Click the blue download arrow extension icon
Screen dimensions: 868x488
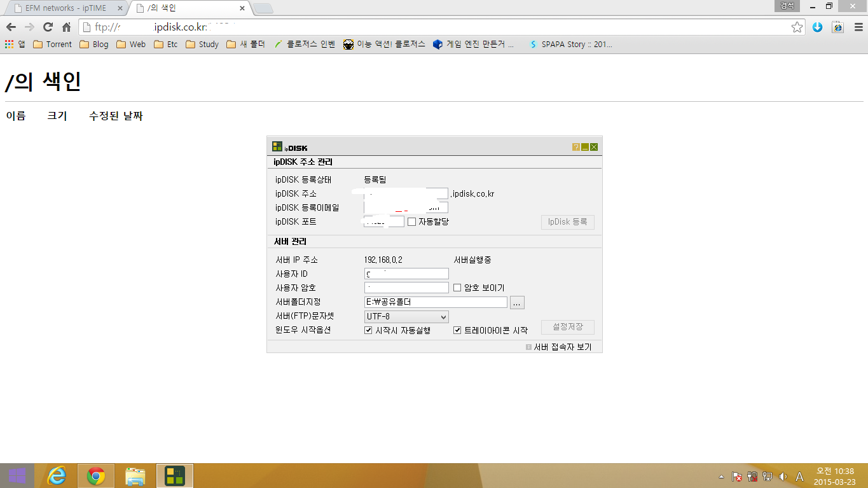[818, 27]
